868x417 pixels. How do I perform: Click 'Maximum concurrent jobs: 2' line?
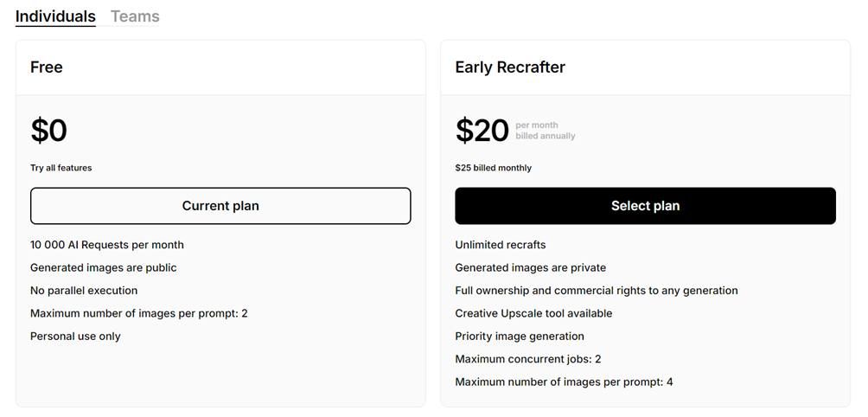click(x=528, y=359)
